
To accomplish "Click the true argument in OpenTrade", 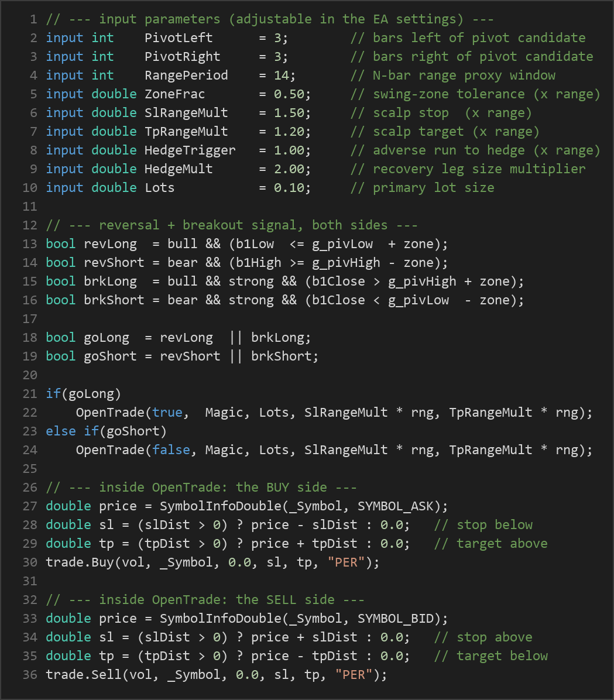I will coord(167,413).
